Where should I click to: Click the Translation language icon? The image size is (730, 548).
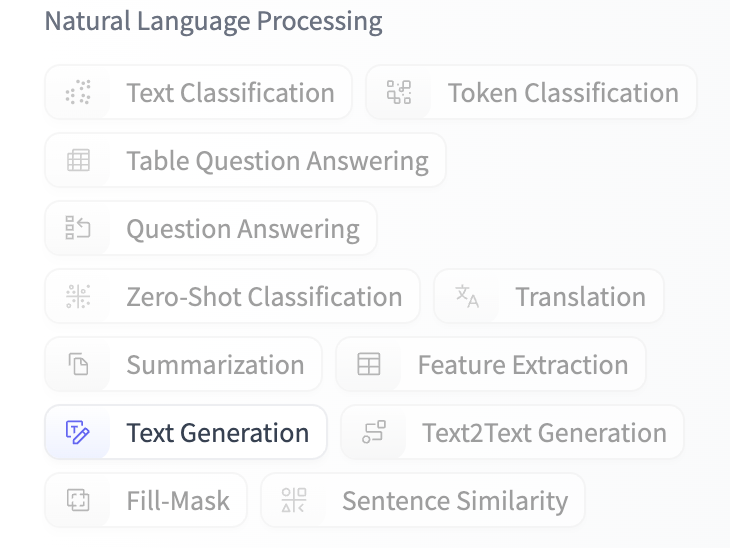coord(467,297)
